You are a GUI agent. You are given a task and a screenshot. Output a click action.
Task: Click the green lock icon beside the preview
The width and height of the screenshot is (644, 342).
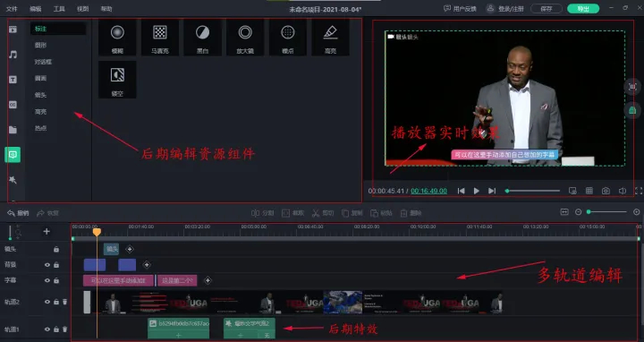632,110
